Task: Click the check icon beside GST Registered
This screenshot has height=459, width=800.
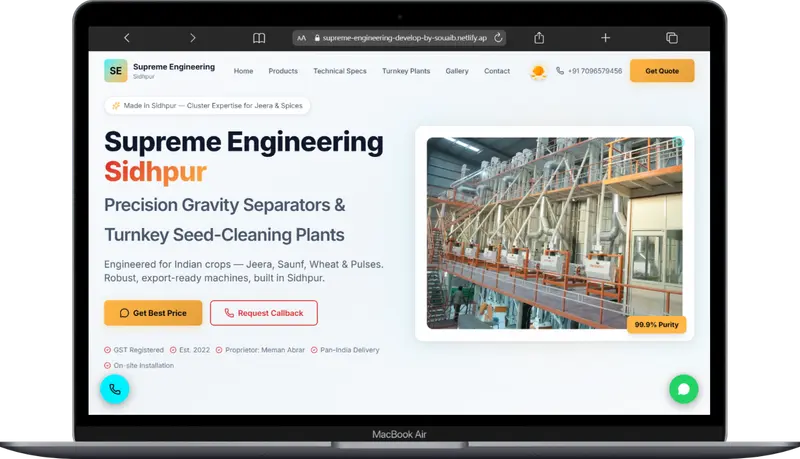Action: click(x=108, y=350)
